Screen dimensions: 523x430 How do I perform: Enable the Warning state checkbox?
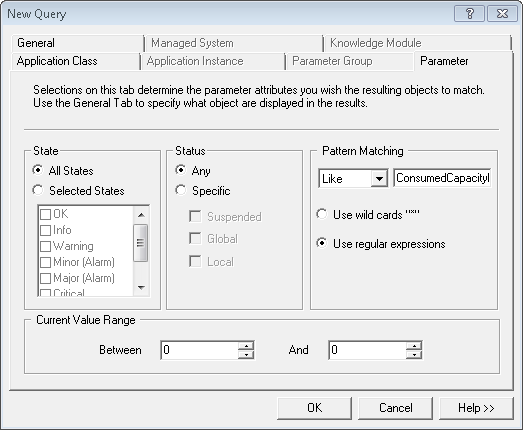click(x=45, y=246)
